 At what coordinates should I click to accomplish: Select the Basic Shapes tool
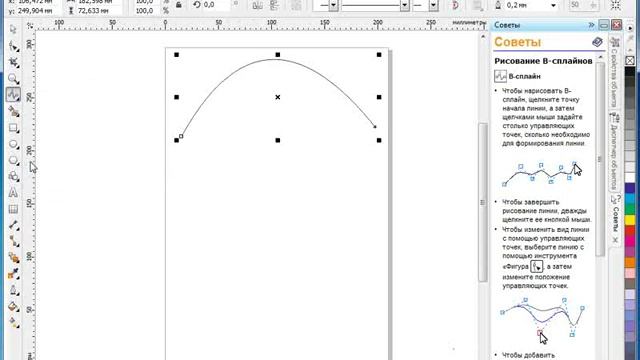coord(13,176)
